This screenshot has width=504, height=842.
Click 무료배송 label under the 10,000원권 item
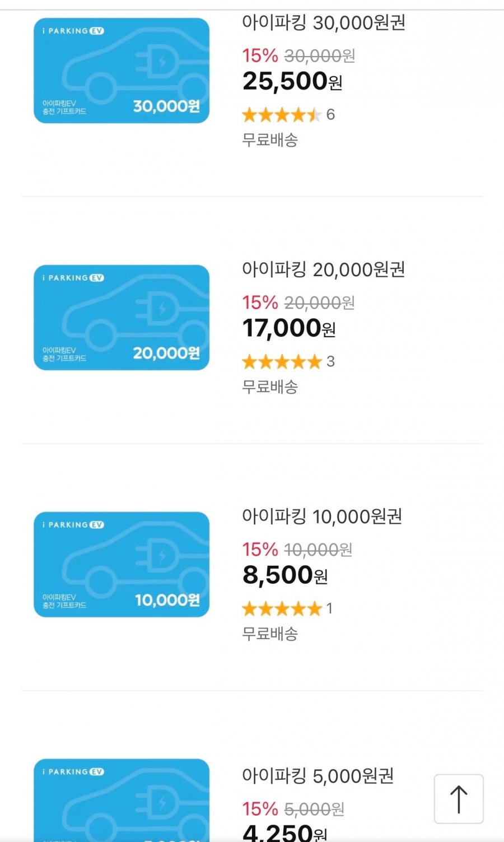pyautogui.click(x=270, y=634)
